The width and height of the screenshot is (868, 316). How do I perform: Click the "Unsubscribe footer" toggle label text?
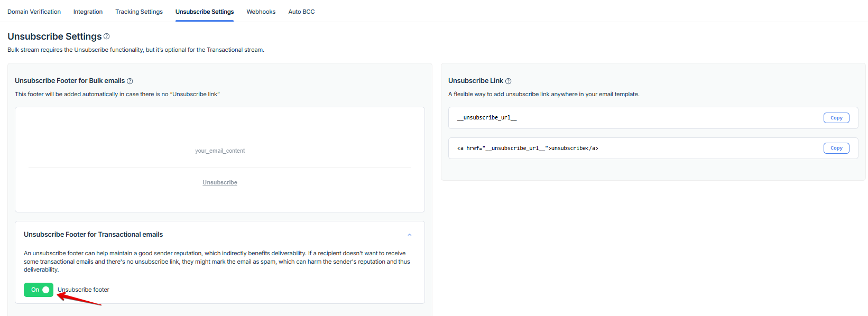click(84, 290)
